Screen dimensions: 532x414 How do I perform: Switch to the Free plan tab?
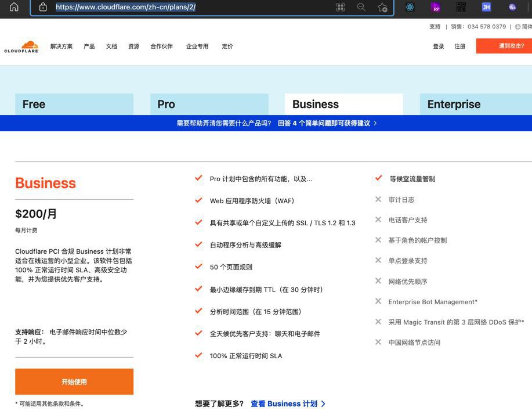click(x=74, y=105)
